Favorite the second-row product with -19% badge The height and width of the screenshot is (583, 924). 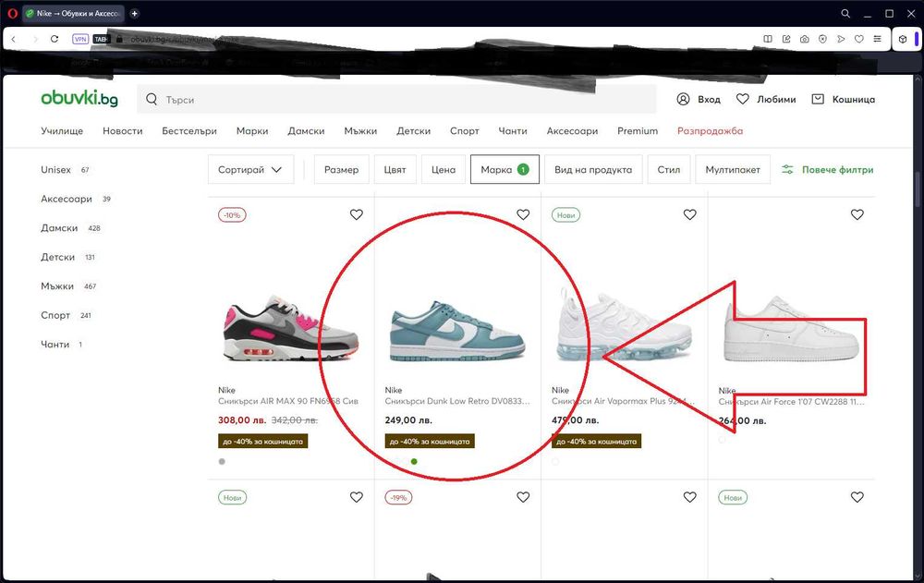click(x=523, y=497)
